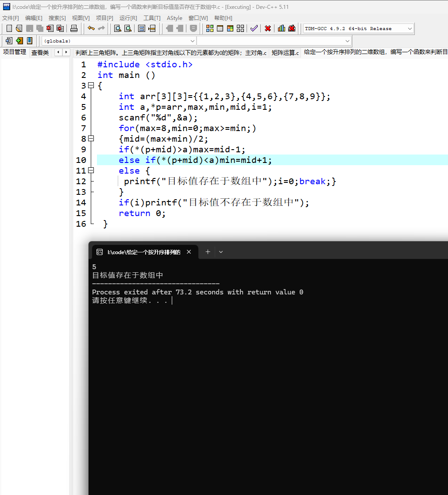The image size is (448, 495).
Task: Click the 'Process exited after 73.2 seconds' text
Action: (197, 292)
